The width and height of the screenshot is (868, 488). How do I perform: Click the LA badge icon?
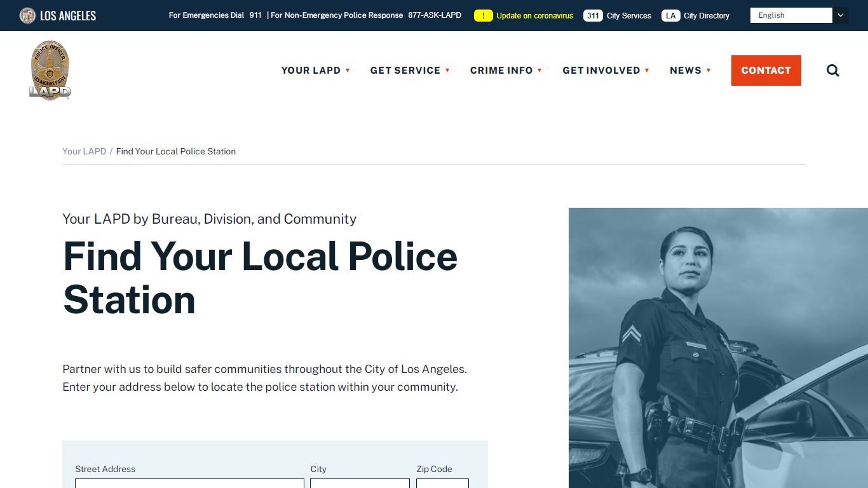click(x=671, y=15)
